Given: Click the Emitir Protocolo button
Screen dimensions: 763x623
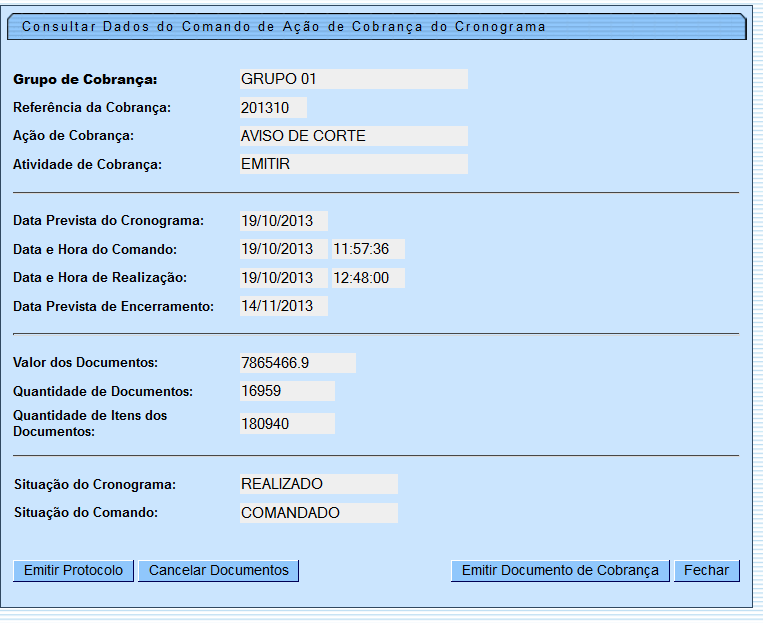Looking at the screenshot, I should 73,571.
